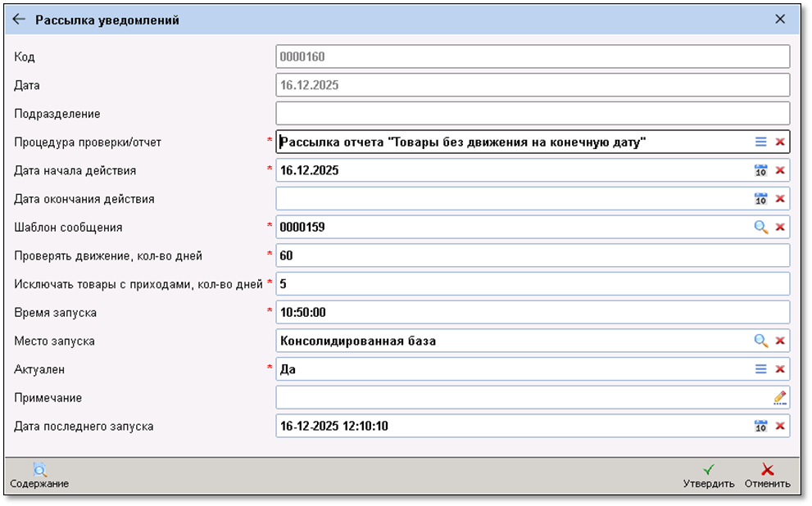Clear the Дата начала действия field
This screenshot has height=506, width=812.
pyautogui.click(x=780, y=170)
